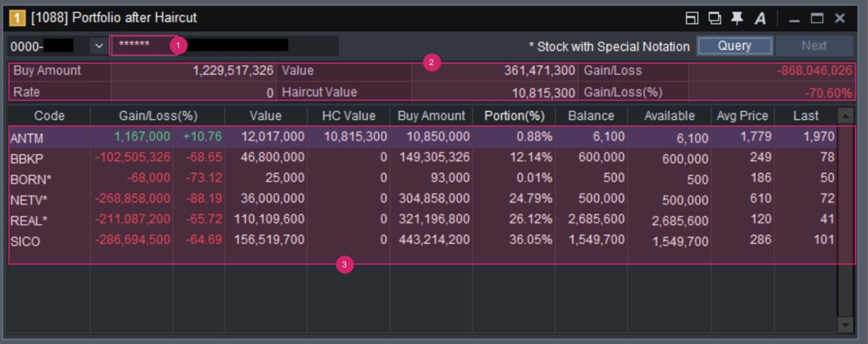Click the Next button
Screen dimensions: 868x344
(x=814, y=46)
